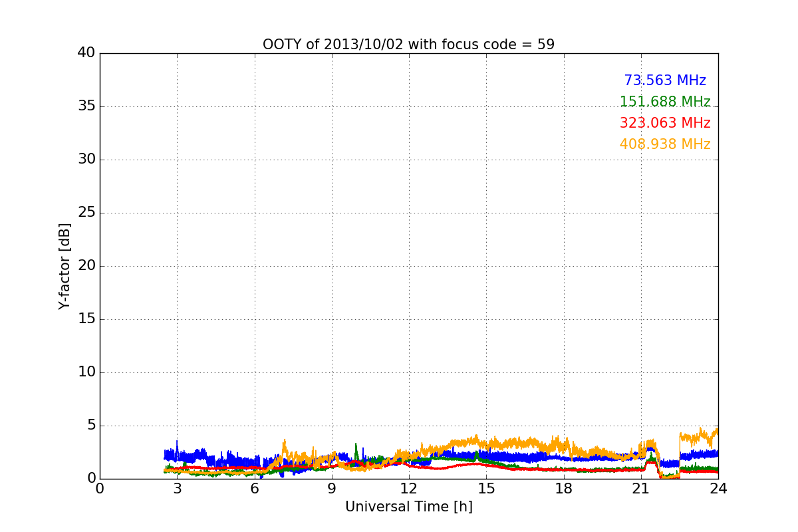The image size is (798, 532).
Task: Click x-axis tick label 21
Action: pyautogui.click(x=641, y=489)
